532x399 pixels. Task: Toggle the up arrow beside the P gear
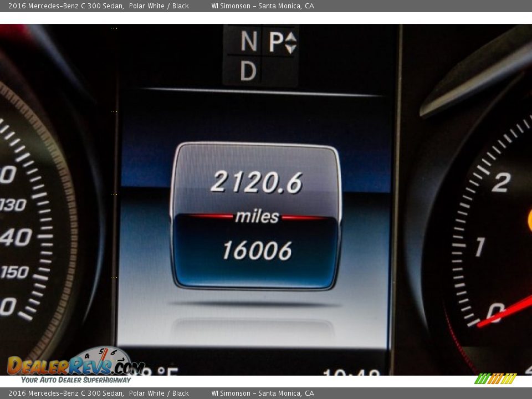(291, 38)
